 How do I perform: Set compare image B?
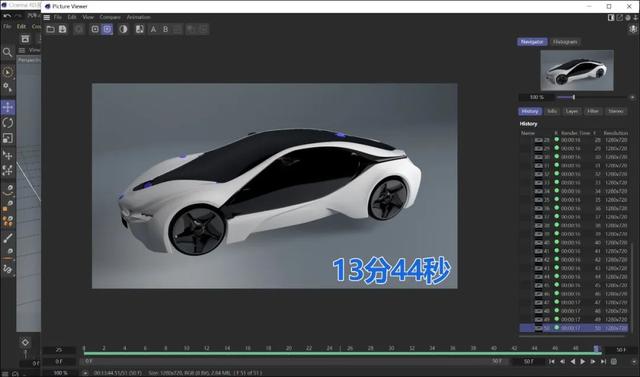[165, 29]
